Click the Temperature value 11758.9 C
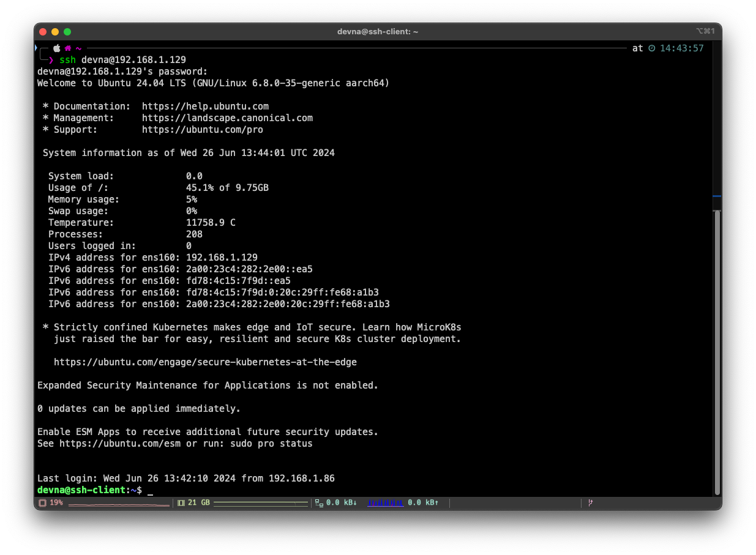Image resolution: width=756 pixels, height=555 pixels. pyautogui.click(x=211, y=223)
